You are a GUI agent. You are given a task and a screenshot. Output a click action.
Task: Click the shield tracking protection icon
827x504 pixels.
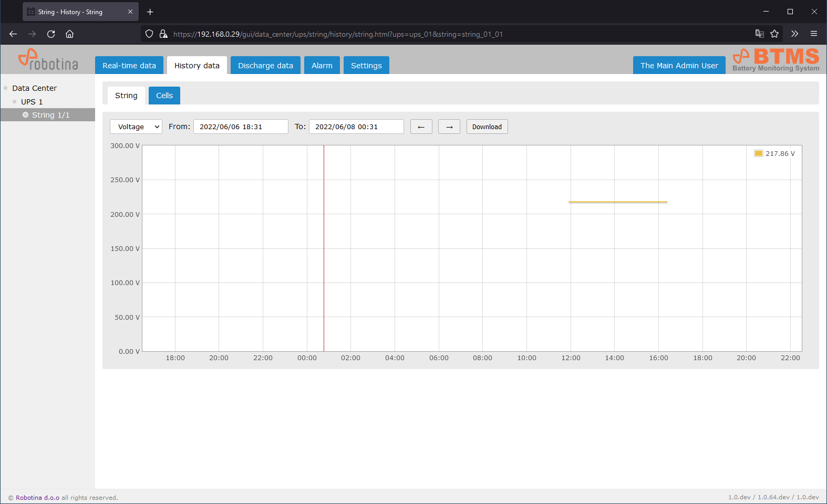pos(149,34)
